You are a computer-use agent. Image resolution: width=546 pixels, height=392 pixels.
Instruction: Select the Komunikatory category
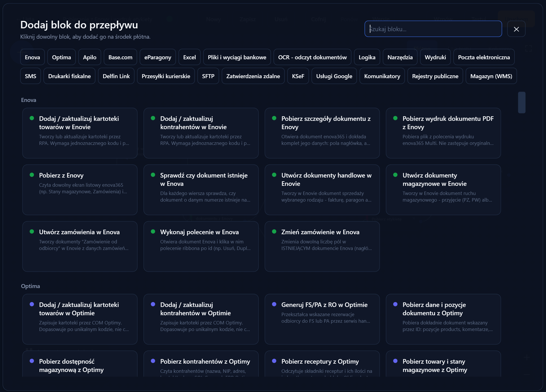pyautogui.click(x=382, y=76)
